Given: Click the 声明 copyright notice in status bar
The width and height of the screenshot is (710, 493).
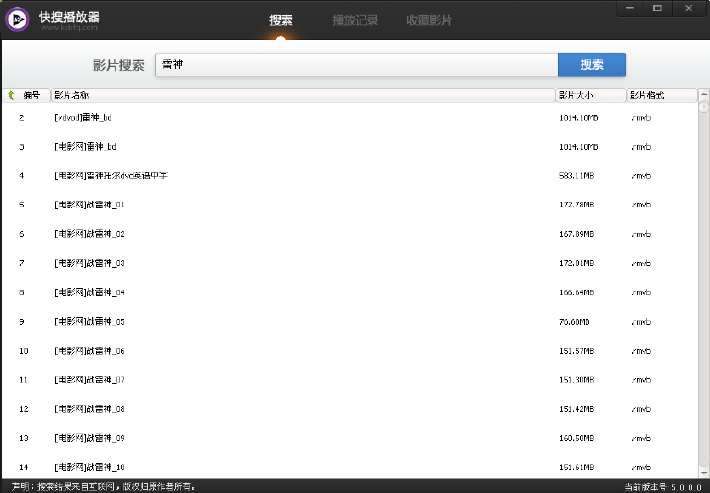Looking at the screenshot, I should click(104, 487).
